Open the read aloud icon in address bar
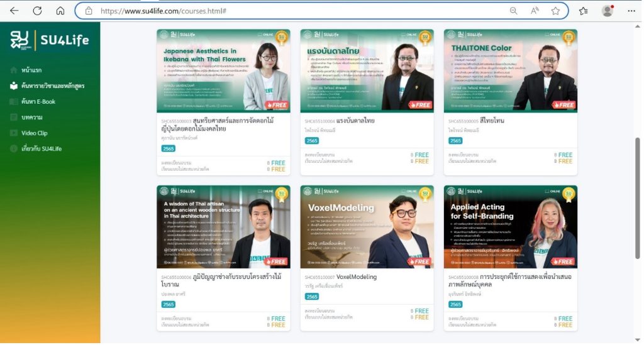The image size is (644, 345). coord(535,11)
